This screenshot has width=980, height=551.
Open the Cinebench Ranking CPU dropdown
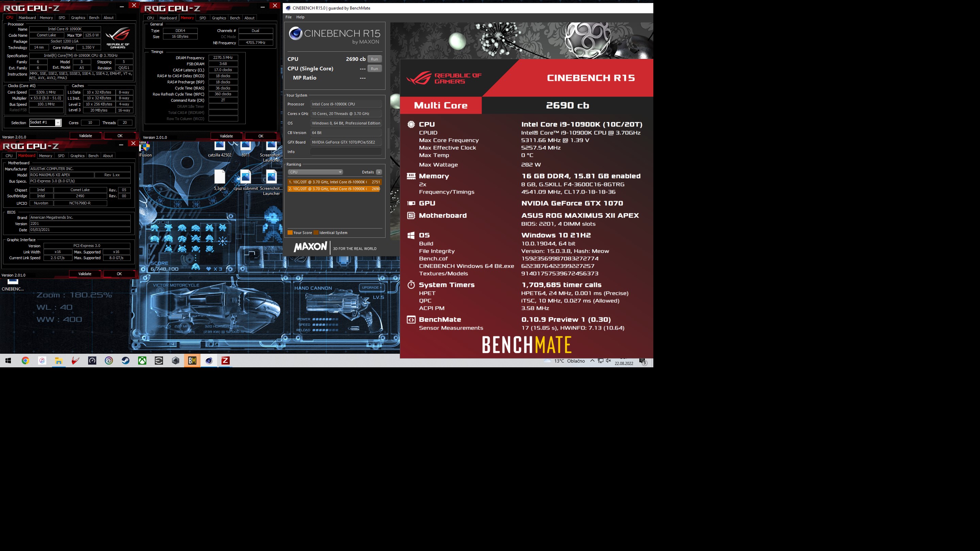click(x=315, y=172)
